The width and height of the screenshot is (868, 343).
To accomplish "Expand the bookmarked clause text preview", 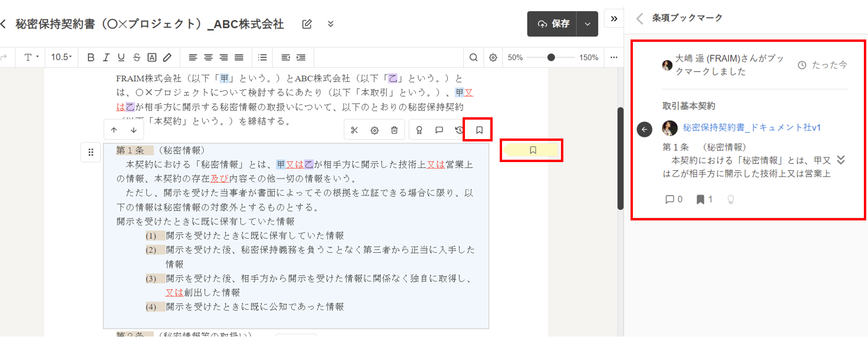I will tap(841, 160).
